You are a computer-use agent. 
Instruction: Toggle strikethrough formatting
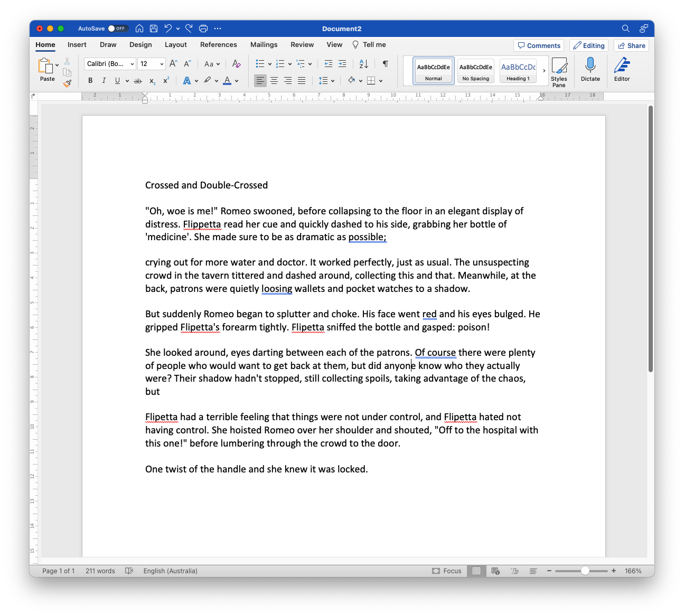pyautogui.click(x=138, y=81)
